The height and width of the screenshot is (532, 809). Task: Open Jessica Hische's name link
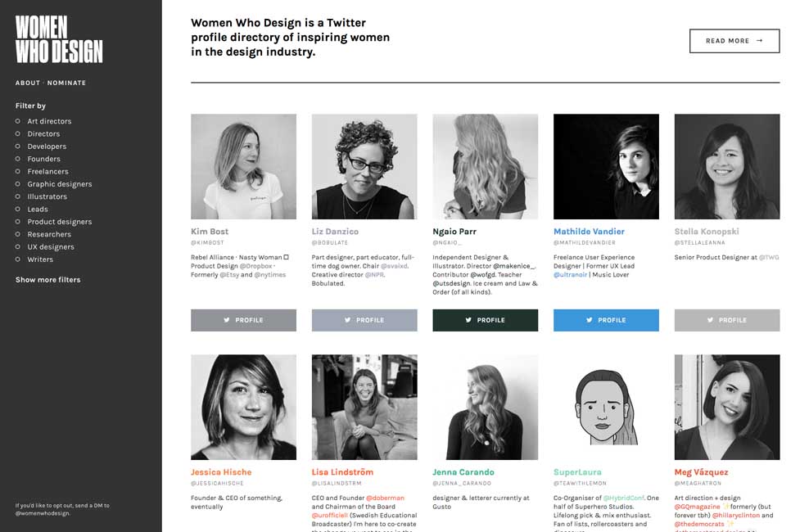(x=221, y=472)
